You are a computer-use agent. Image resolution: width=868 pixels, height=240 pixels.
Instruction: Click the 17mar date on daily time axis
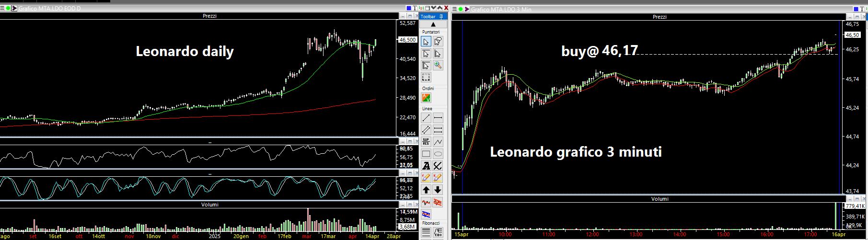pos(328,236)
